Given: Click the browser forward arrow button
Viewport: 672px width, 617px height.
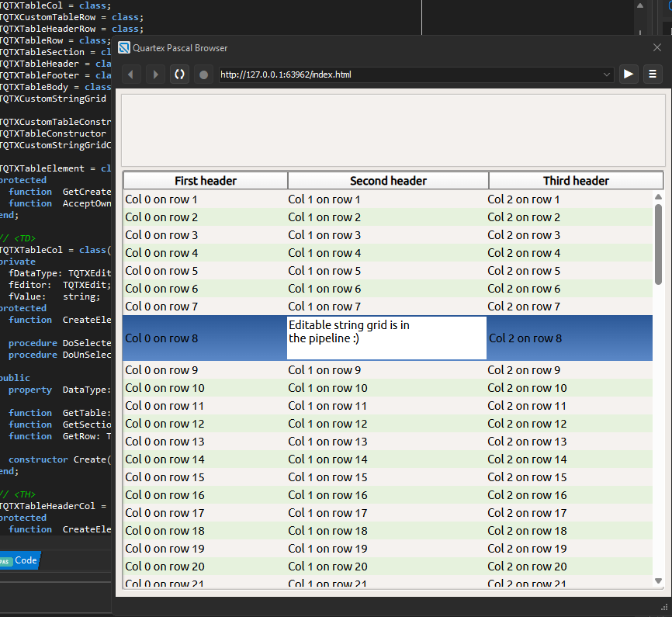Looking at the screenshot, I should pyautogui.click(x=155, y=75).
